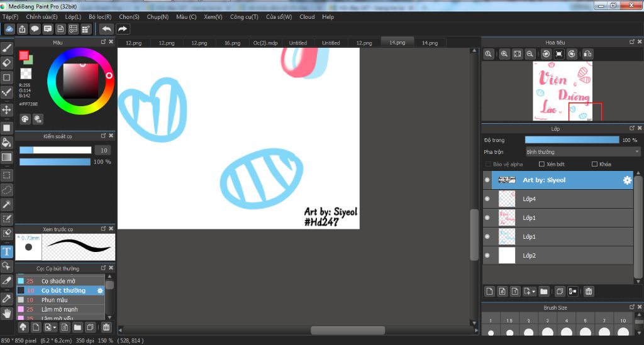Activate the Magic Wand selection tool

7,204
